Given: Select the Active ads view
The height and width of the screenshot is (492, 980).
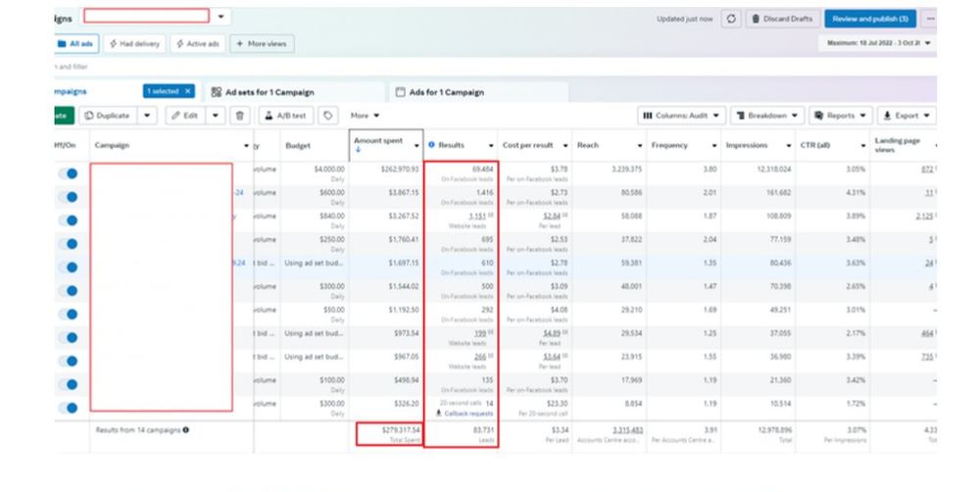Looking at the screenshot, I should point(198,44).
